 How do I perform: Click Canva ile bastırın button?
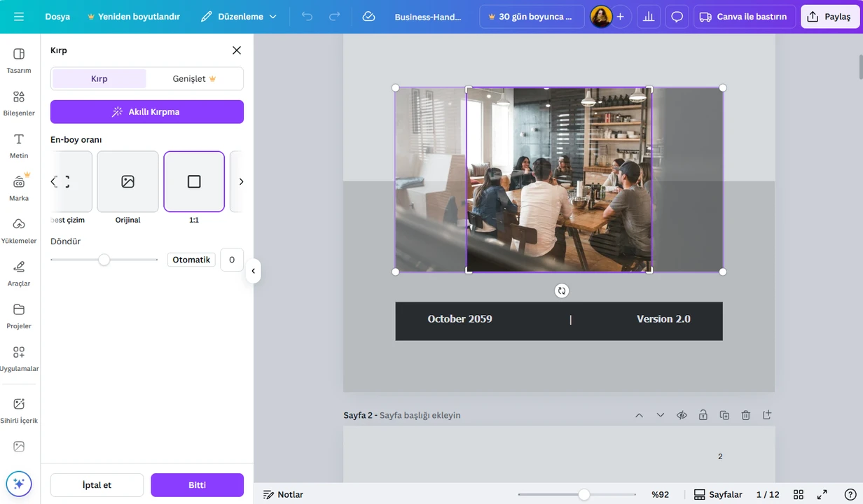click(745, 16)
